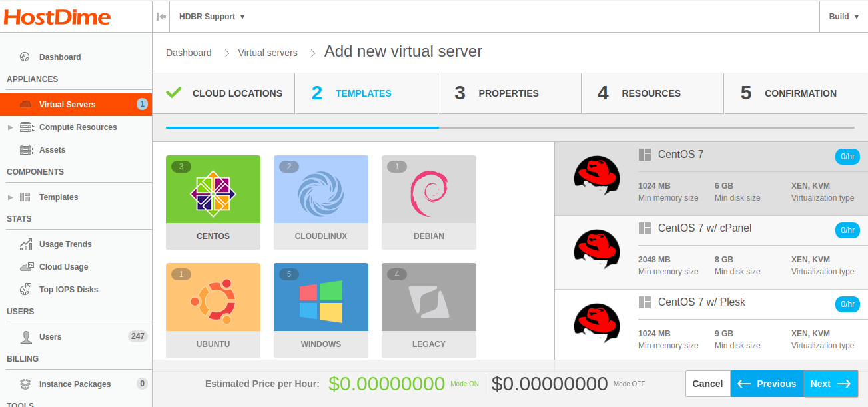Click the Mode ON estimated price

[386, 384]
